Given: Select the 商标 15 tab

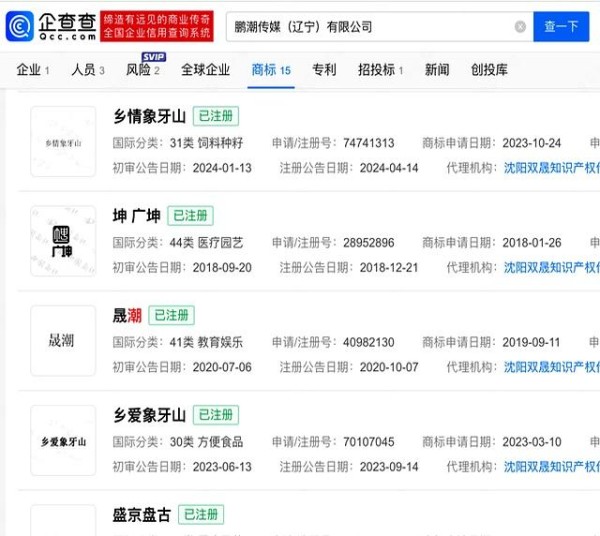Looking at the screenshot, I should pyautogui.click(x=271, y=70).
